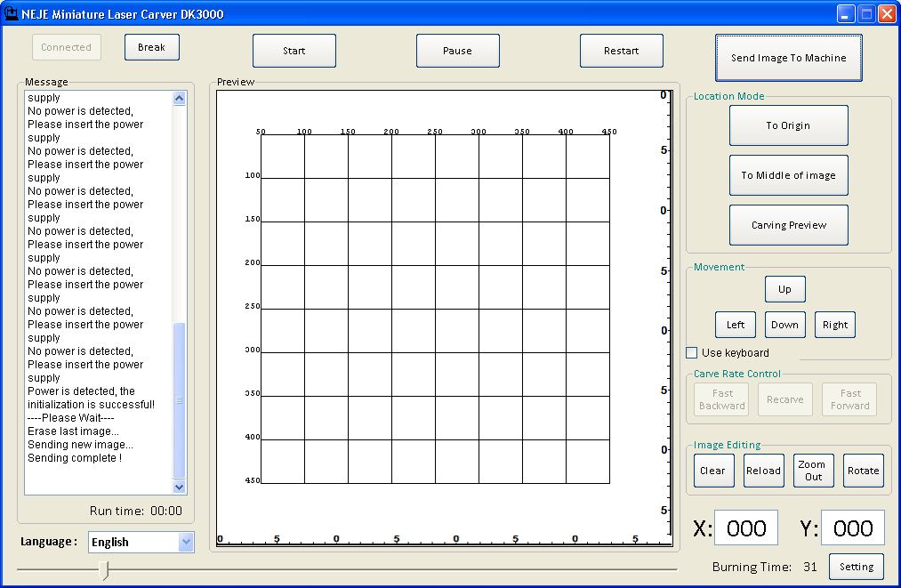Start the carving process
The width and height of the screenshot is (901, 588).
click(294, 51)
